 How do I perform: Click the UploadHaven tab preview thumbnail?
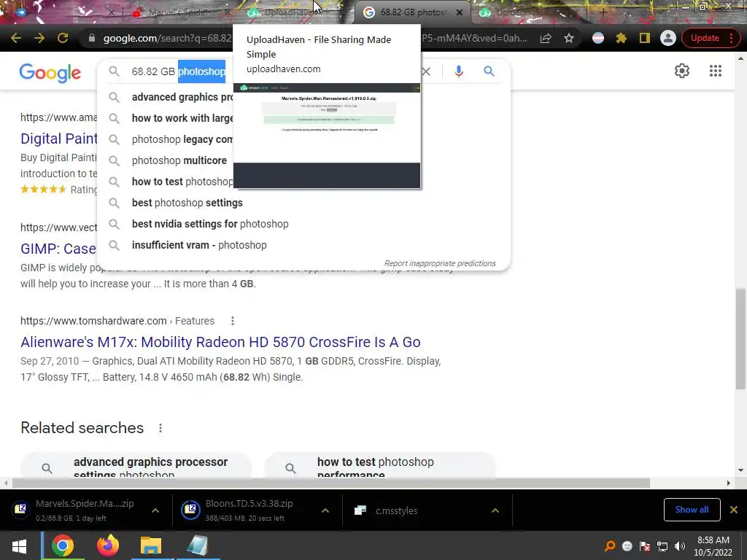pyautogui.click(x=327, y=136)
